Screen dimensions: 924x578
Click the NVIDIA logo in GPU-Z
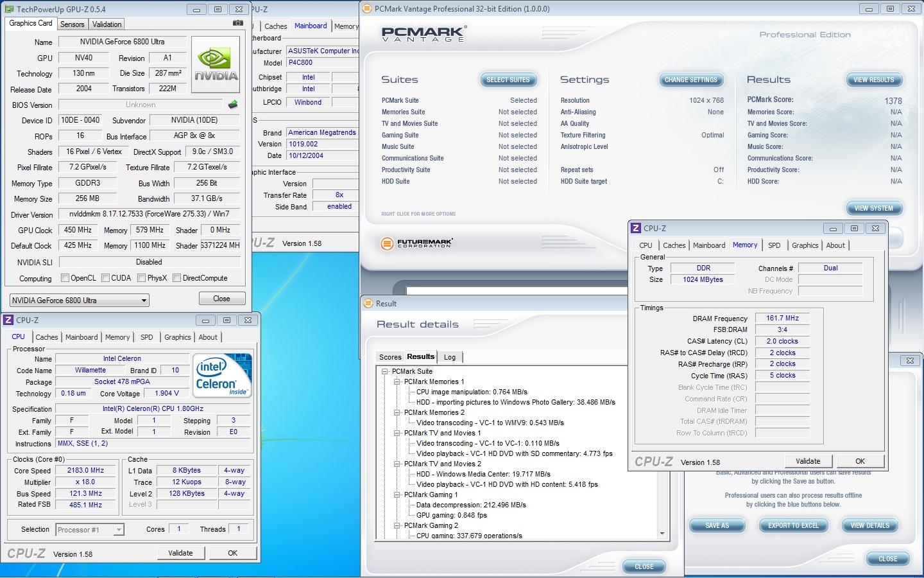217,64
